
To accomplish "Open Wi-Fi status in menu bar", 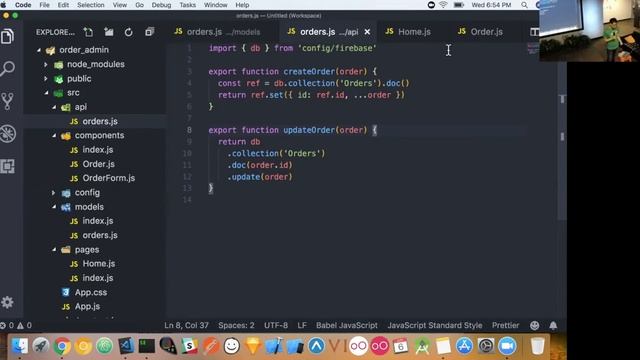I will click(443, 5).
